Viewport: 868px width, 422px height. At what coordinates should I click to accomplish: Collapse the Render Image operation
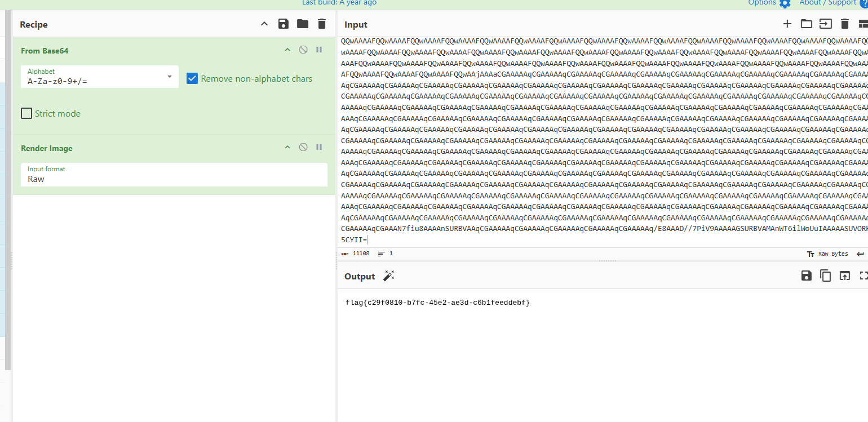point(287,148)
